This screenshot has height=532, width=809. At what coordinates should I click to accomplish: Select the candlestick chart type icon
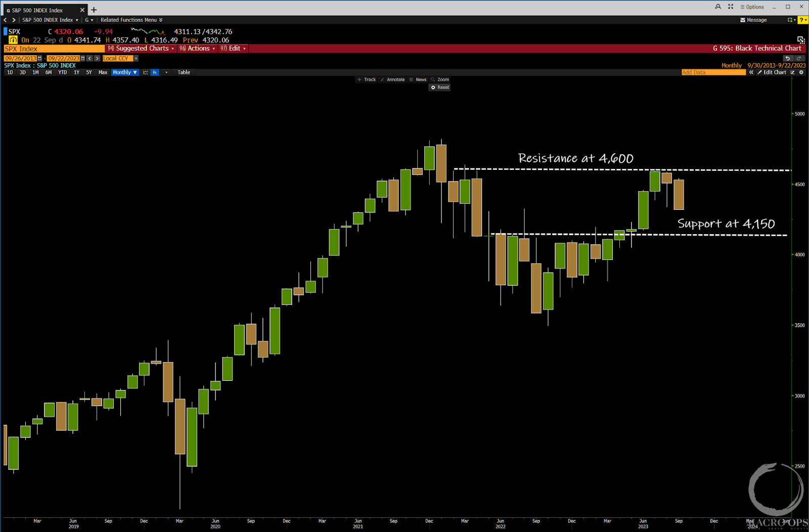[155, 72]
